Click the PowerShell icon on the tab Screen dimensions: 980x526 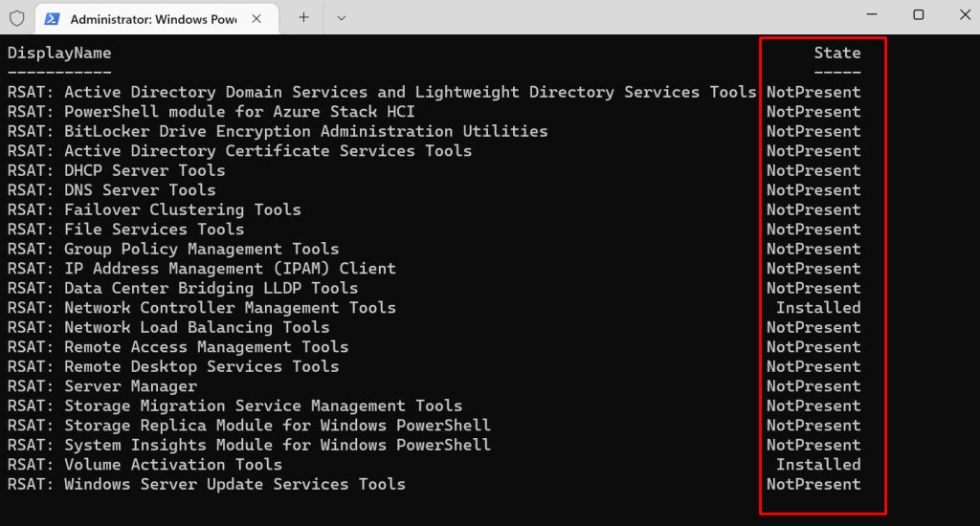(53, 18)
